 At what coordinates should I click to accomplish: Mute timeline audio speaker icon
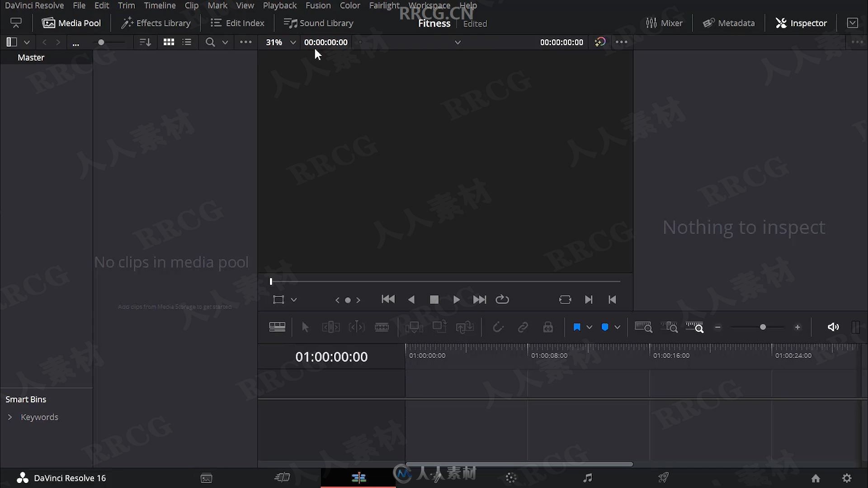coord(833,327)
